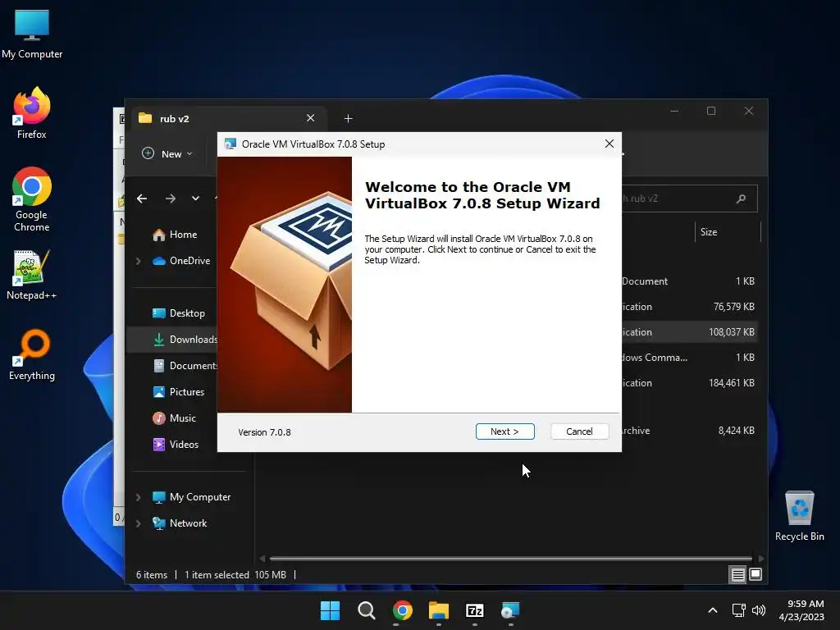The image size is (840, 630).
Task: Open Music in the navigation pane
Action: [174, 418]
